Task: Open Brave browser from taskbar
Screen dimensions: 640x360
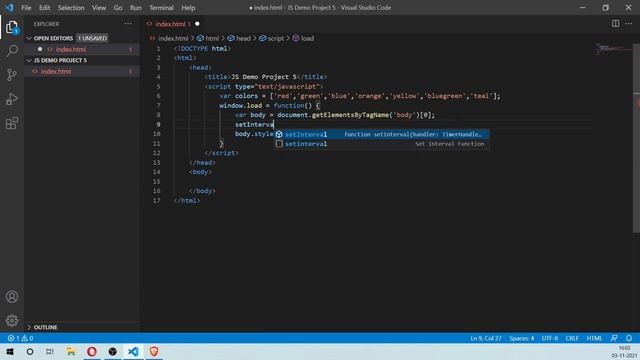Action: tap(154, 351)
